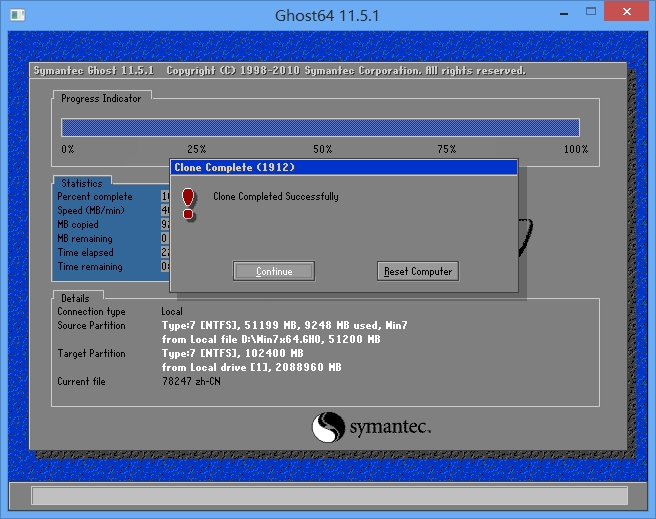The height and width of the screenshot is (519, 656).
Task: Click the '78247 zh-CN' current file value
Action: tap(191, 381)
